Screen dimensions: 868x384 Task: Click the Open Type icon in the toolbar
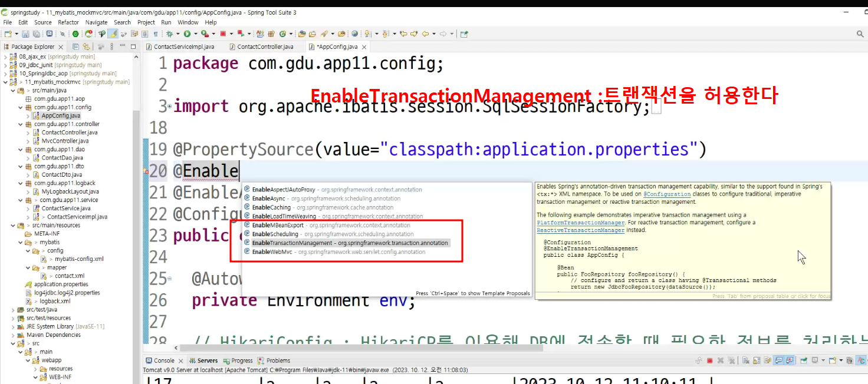coord(301,34)
